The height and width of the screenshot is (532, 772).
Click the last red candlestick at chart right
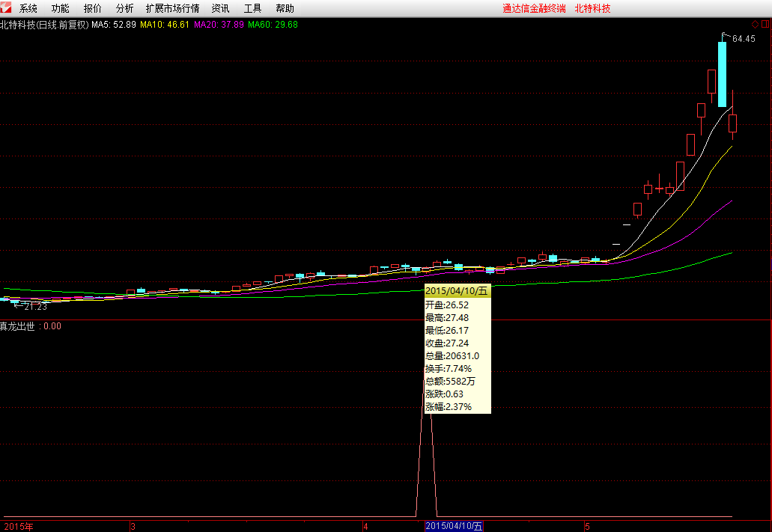click(732, 123)
